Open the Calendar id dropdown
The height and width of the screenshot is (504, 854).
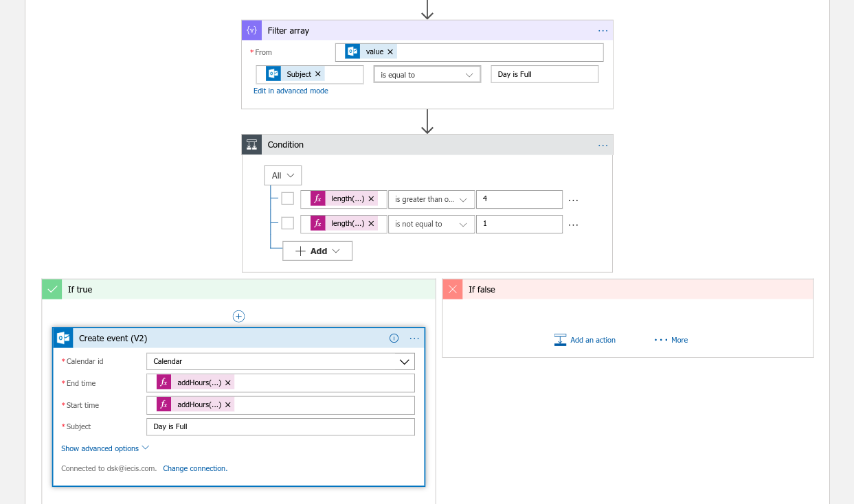click(280, 361)
